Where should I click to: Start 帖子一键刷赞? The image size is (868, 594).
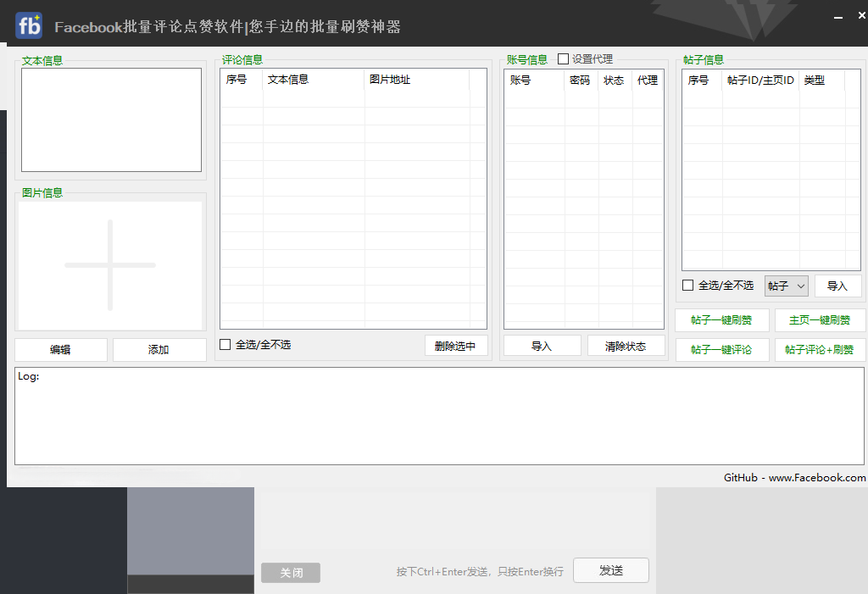pos(722,320)
